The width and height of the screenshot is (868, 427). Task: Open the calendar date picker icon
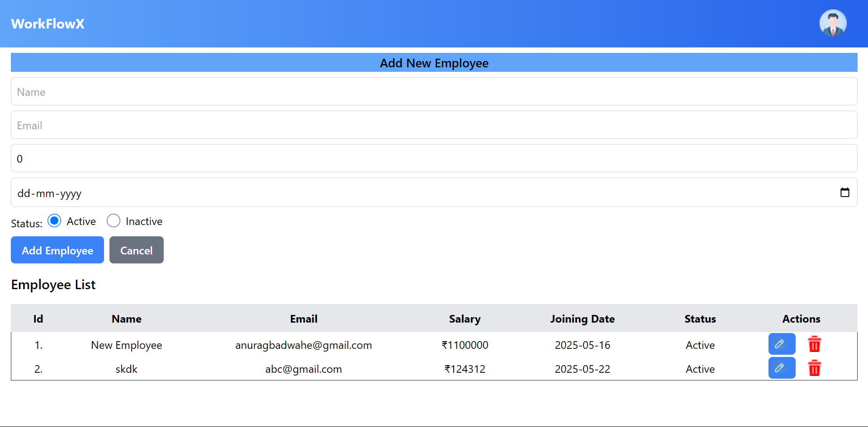coord(844,192)
